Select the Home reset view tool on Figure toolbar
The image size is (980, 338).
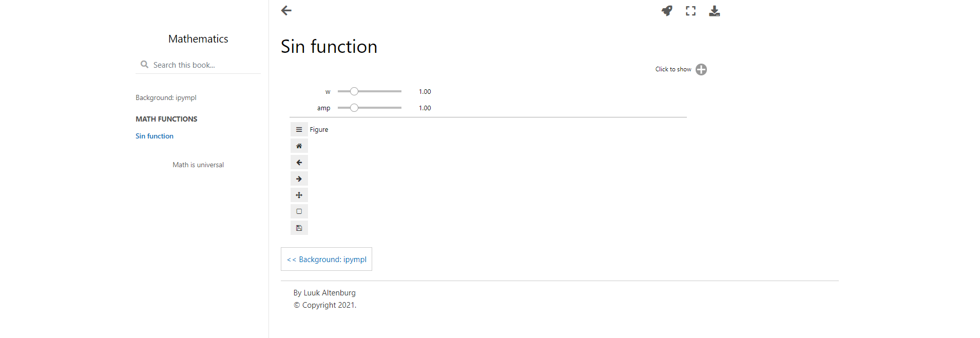coord(299,146)
